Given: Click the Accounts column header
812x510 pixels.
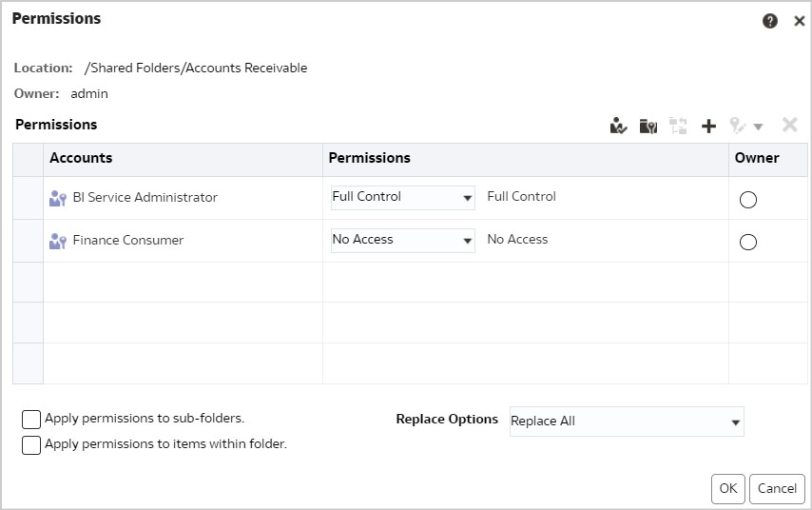Looking at the screenshot, I should pyautogui.click(x=183, y=160).
